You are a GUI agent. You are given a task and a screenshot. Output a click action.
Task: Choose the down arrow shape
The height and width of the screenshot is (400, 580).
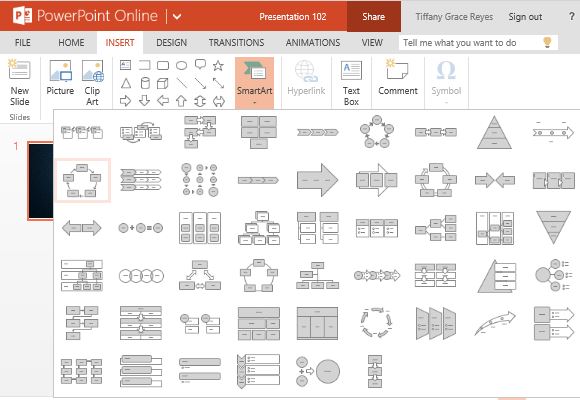tap(144, 100)
